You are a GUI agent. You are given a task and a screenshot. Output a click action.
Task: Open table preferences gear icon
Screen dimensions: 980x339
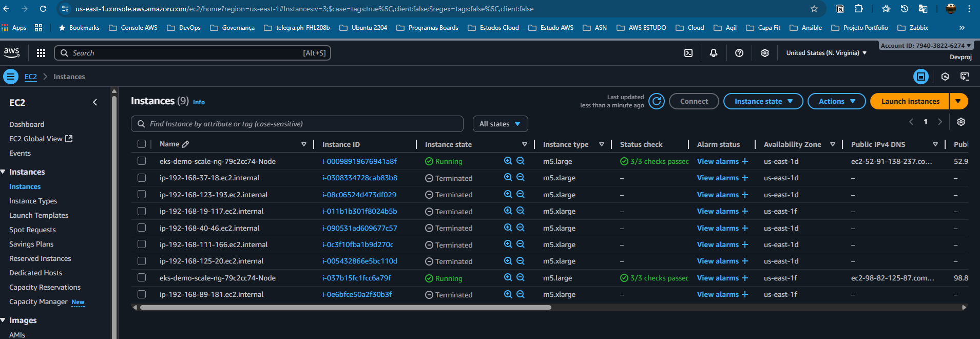point(961,122)
